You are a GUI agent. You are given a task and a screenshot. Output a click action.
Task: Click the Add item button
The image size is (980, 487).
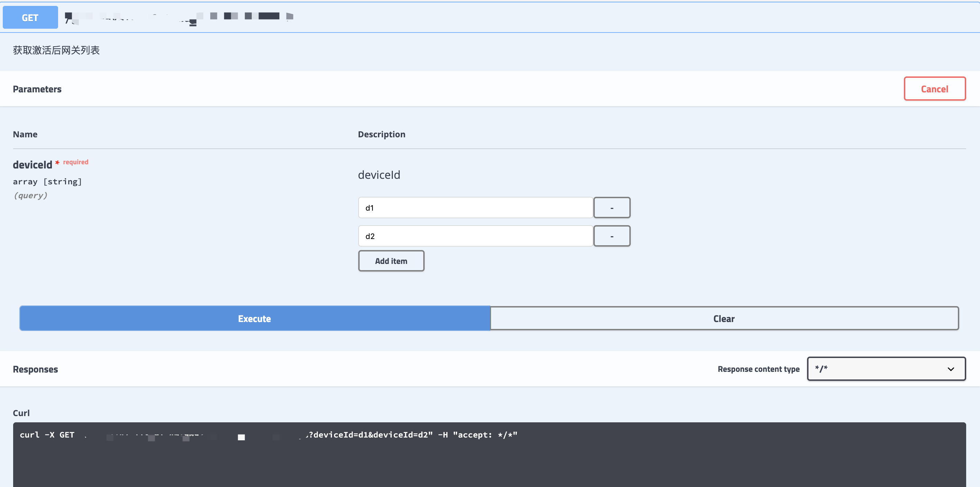[391, 261]
